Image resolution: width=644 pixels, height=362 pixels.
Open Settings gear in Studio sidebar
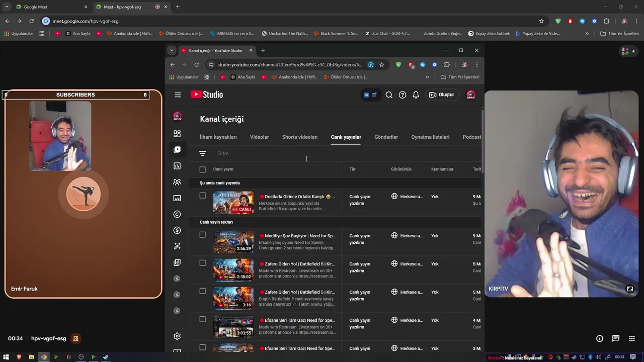point(177,336)
